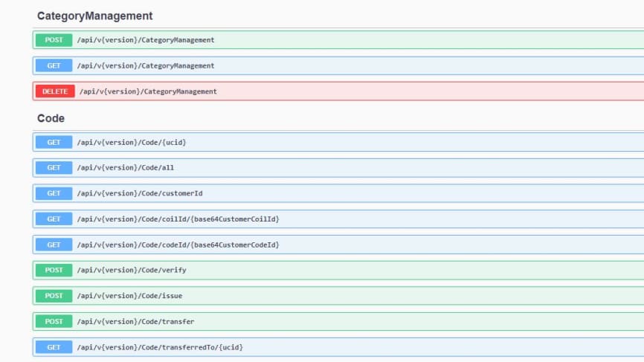Click POST badge for Code/transfer
This screenshot has width=644, height=362.
[x=54, y=321]
